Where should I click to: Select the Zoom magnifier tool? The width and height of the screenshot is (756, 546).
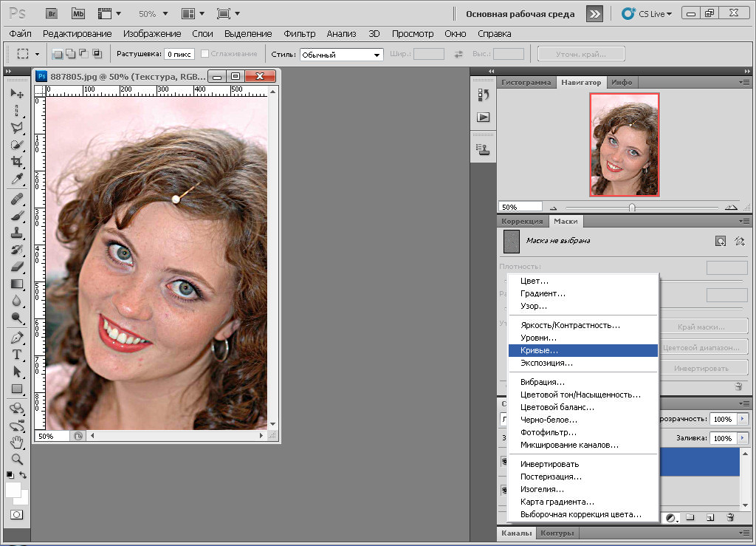coord(16,459)
